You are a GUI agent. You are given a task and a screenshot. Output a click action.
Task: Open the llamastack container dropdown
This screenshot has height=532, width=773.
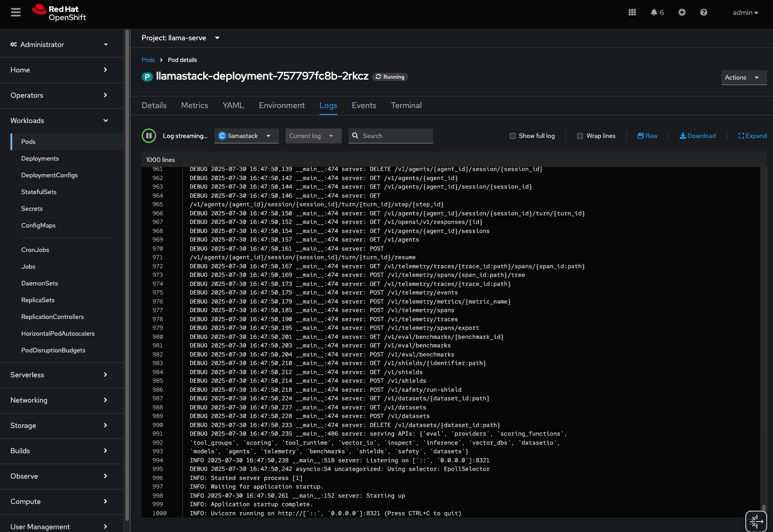(247, 136)
